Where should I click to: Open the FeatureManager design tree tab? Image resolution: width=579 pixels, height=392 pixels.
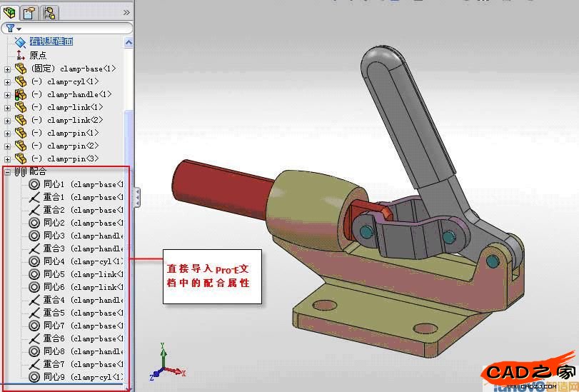point(10,12)
